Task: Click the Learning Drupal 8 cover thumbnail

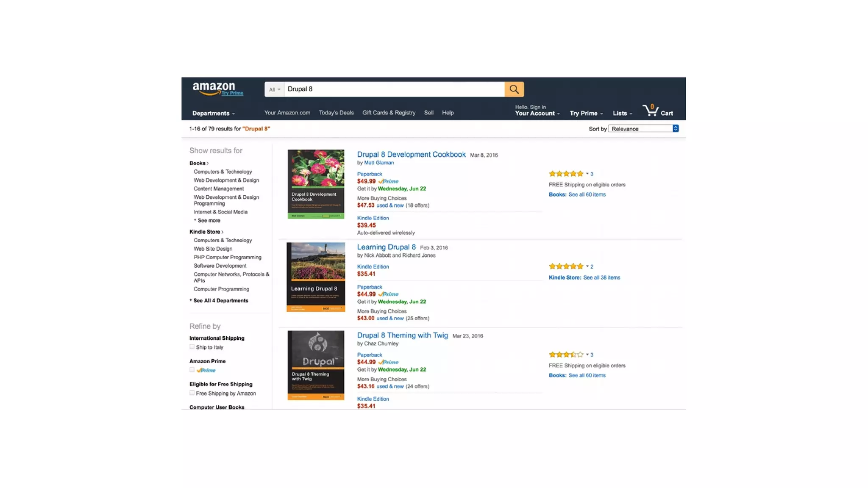Action: (316, 277)
